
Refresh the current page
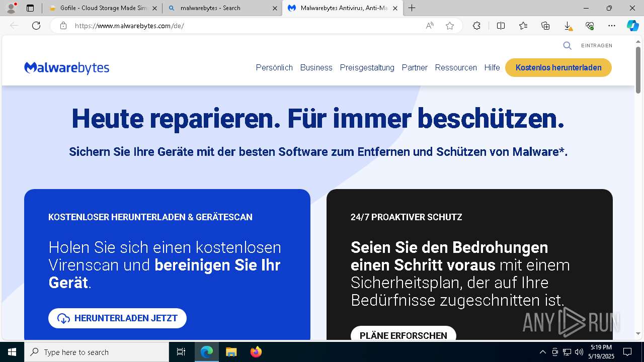click(x=36, y=26)
